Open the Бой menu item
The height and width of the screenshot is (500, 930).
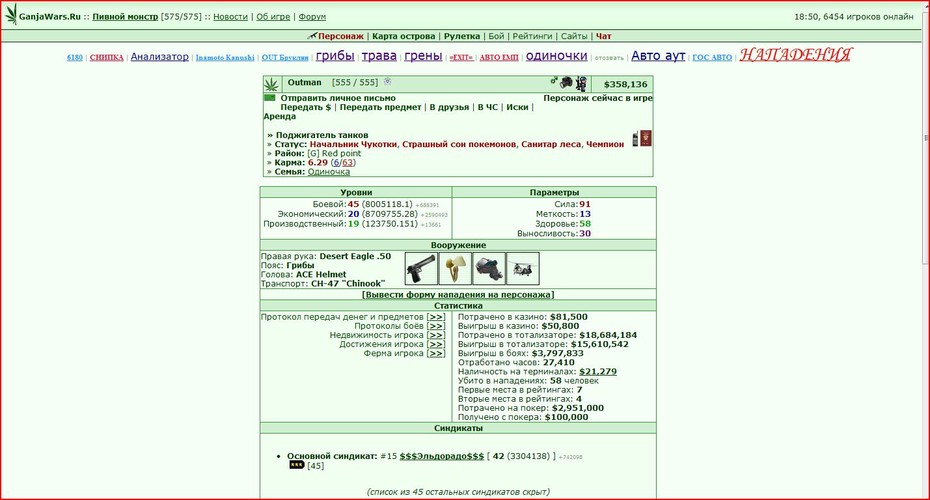pos(496,36)
